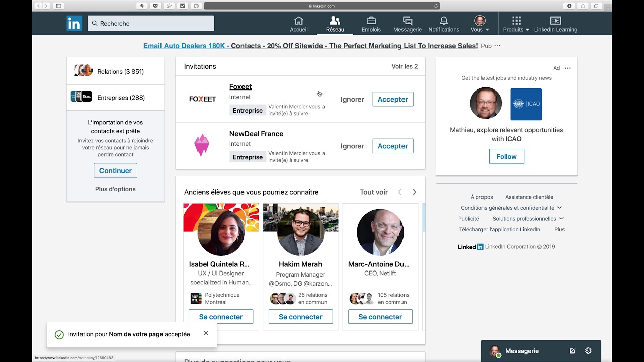Open the Notifications bell tab
The width and height of the screenshot is (644, 362).
click(x=444, y=24)
